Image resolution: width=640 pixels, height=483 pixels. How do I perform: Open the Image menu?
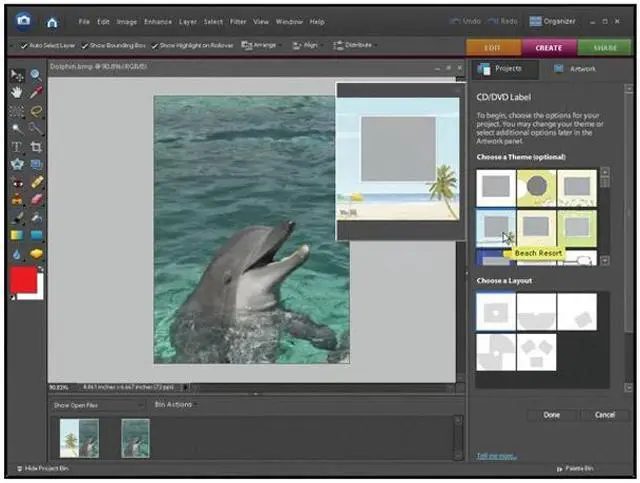click(127, 22)
